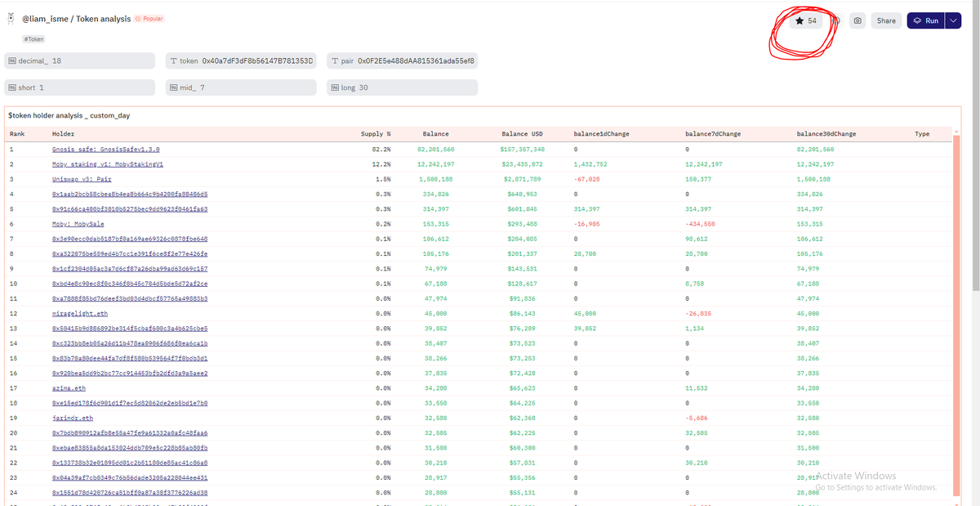Click the Popular badge
Screen dimensions: 980x506
(x=149, y=19)
